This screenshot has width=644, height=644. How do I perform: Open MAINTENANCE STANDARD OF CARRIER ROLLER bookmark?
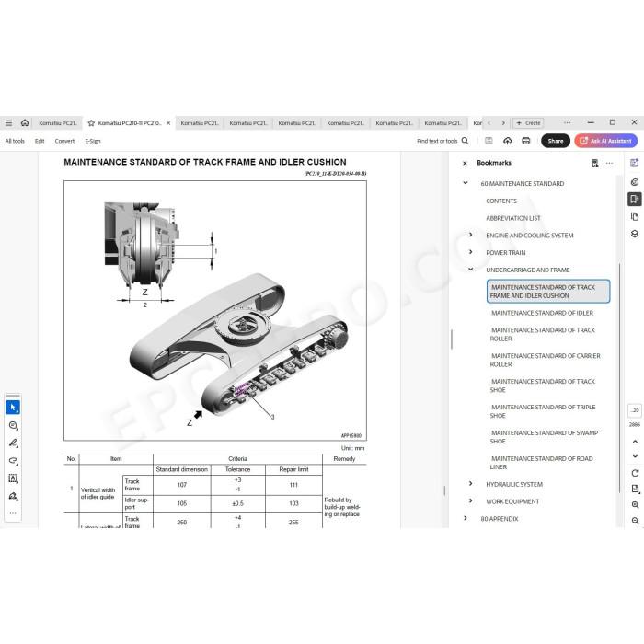(545, 361)
